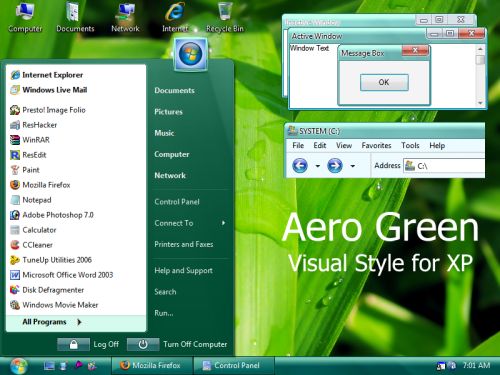The height and width of the screenshot is (375, 500).
Task: Click the Adobe Photoshop 7.0 icon
Action: coord(15,215)
